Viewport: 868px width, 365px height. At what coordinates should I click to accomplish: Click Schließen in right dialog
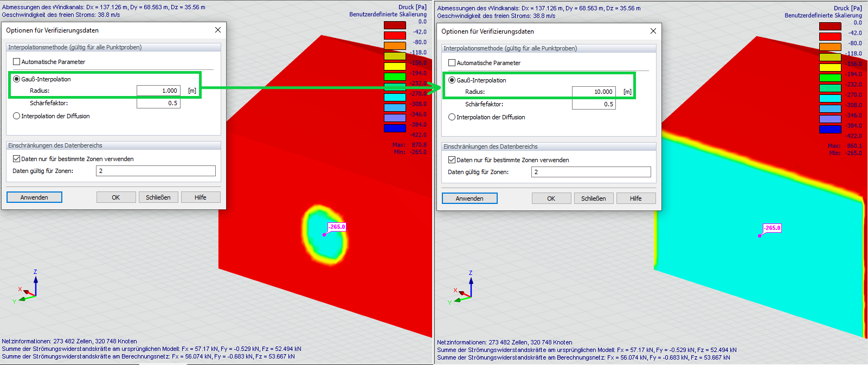click(x=594, y=198)
